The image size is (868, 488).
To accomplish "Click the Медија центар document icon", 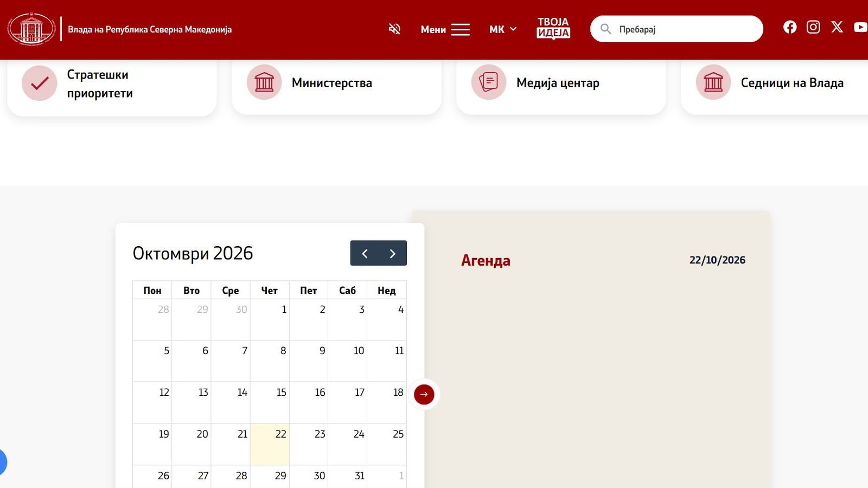I will (x=489, y=82).
